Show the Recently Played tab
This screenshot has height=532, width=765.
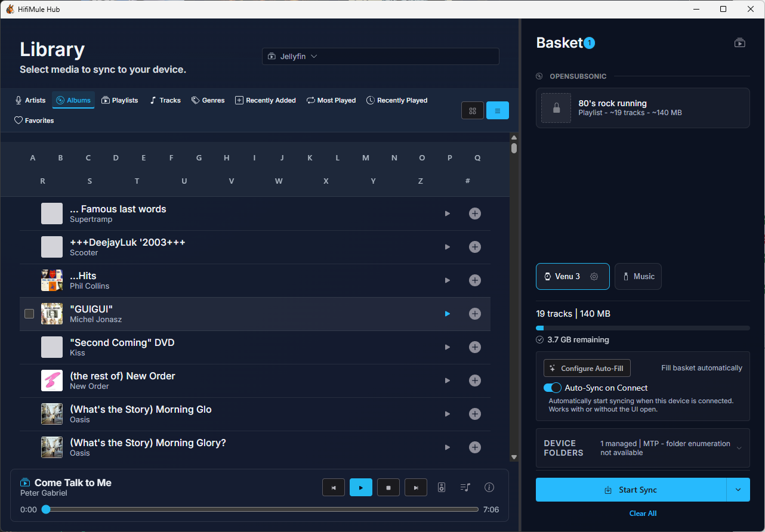point(397,100)
